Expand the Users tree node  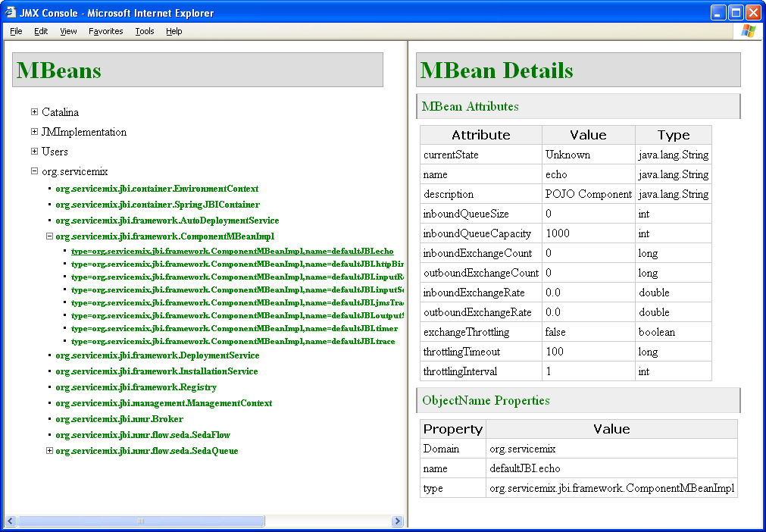pos(34,152)
